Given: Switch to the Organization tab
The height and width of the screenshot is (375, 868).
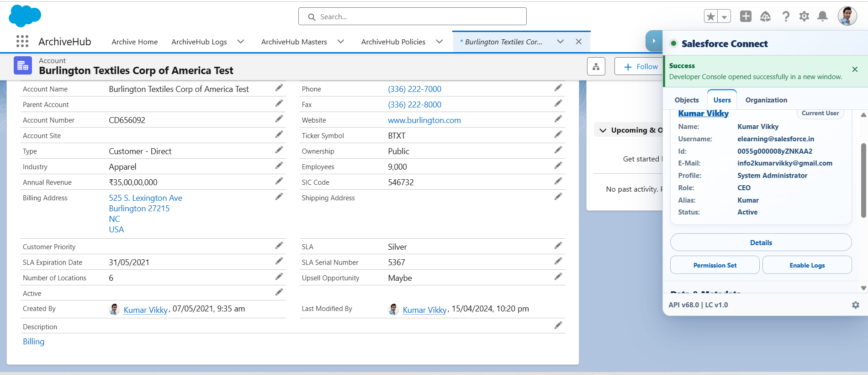Looking at the screenshot, I should pos(766,100).
